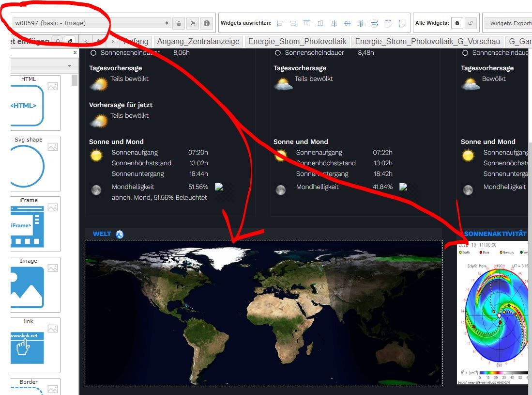Select the world map image widget
Screen dimensions: 532x395
(264, 313)
